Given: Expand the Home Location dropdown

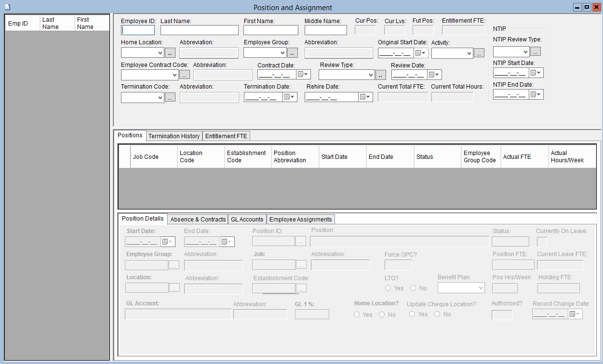Looking at the screenshot, I should 161,53.
